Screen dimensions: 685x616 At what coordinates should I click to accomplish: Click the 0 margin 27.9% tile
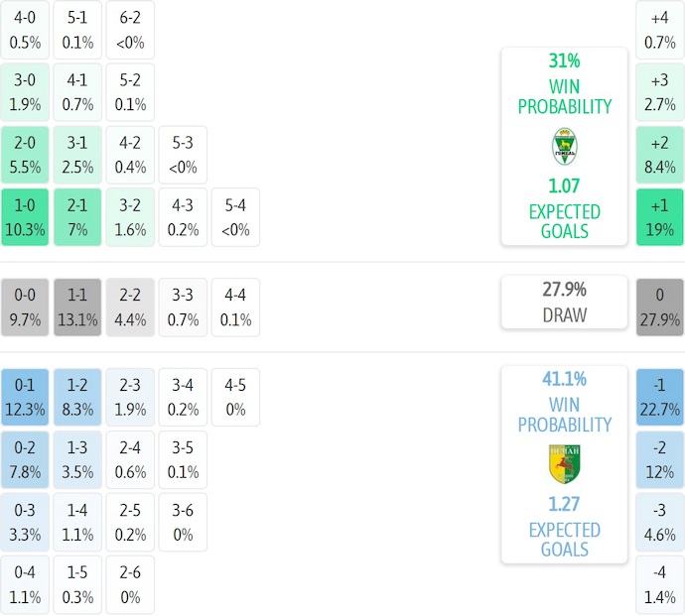click(x=659, y=308)
